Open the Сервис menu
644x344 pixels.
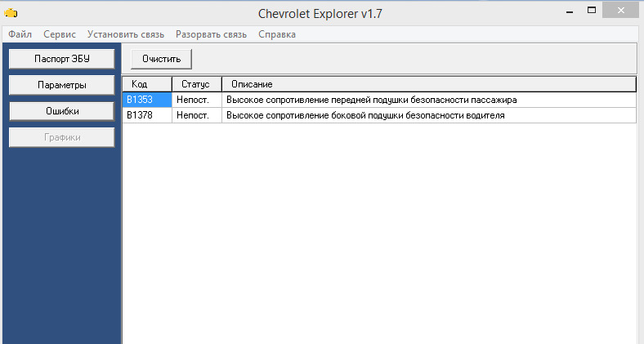point(60,34)
